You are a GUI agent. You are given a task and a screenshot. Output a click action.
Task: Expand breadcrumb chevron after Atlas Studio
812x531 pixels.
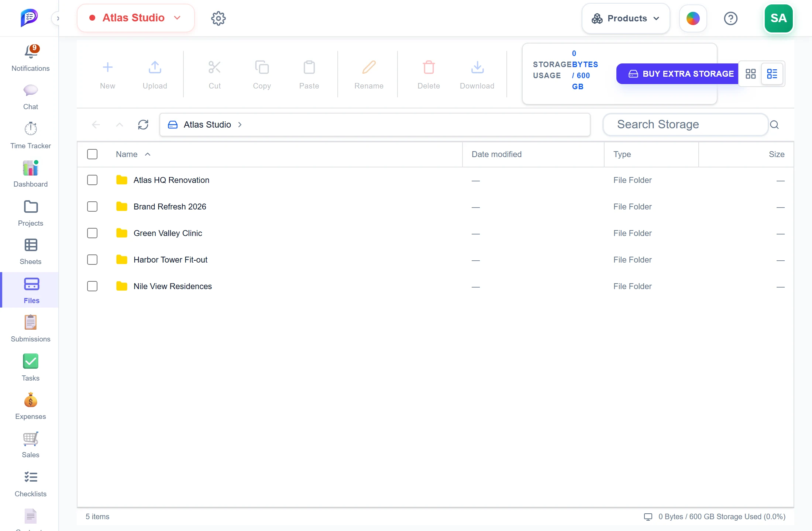pyautogui.click(x=240, y=125)
